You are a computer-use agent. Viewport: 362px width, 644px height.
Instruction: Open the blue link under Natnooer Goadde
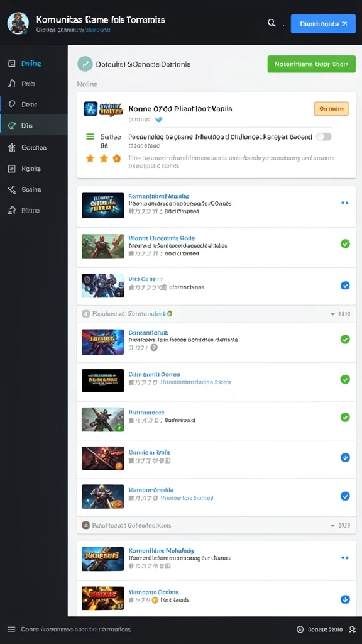[x=187, y=498]
